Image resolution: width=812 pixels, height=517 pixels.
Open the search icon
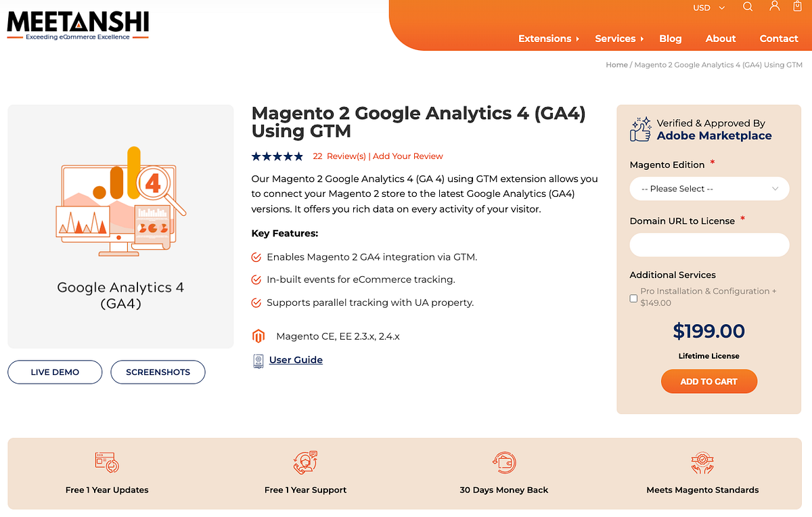747,7
